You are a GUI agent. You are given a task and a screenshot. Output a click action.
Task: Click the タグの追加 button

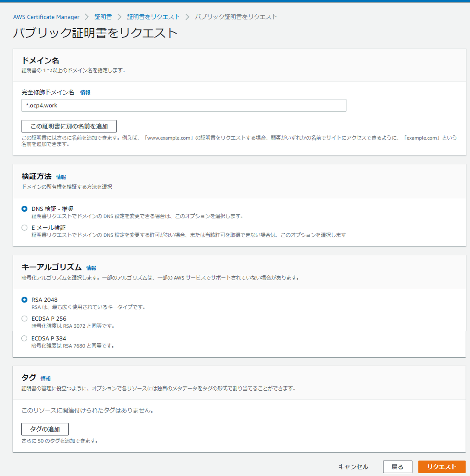[45, 429]
